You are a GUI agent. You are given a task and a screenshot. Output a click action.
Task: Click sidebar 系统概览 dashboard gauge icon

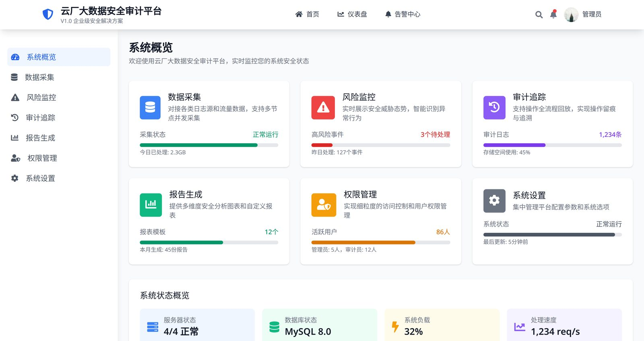click(x=15, y=57)
